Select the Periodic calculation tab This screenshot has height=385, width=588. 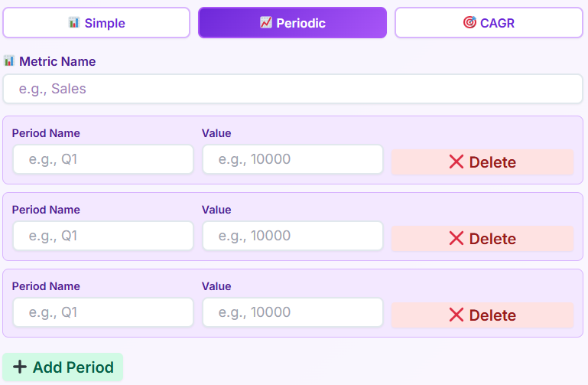pyautogui.click(x=292, y=23)
